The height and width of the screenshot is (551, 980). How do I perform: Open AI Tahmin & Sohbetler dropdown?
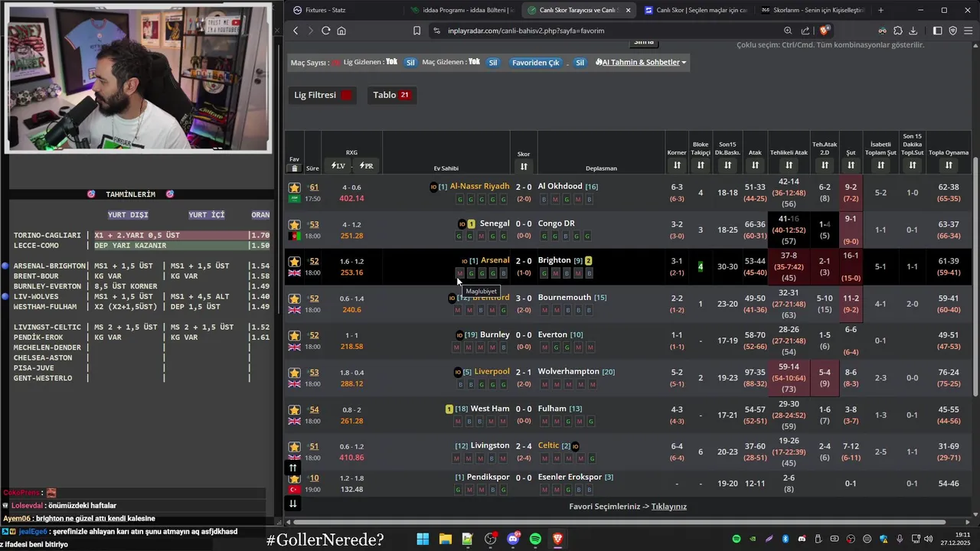(641, 62)
